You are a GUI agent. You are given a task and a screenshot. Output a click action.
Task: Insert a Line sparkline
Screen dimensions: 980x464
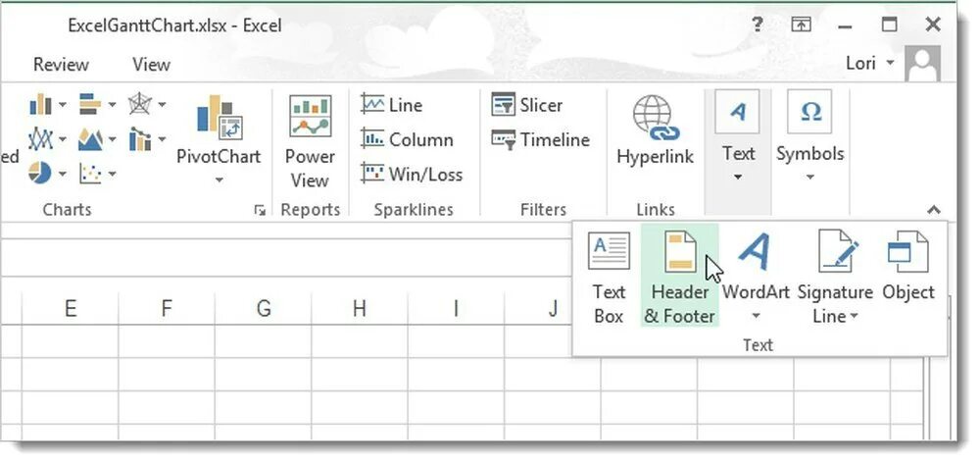point(392,105)
